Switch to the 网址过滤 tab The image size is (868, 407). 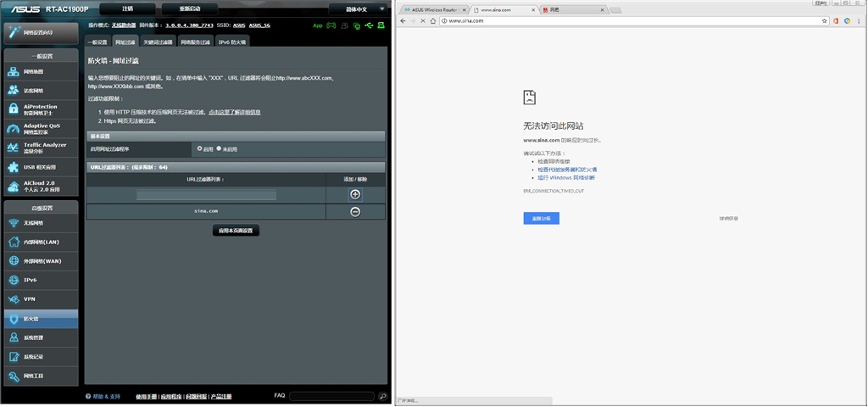pos(125,42)
